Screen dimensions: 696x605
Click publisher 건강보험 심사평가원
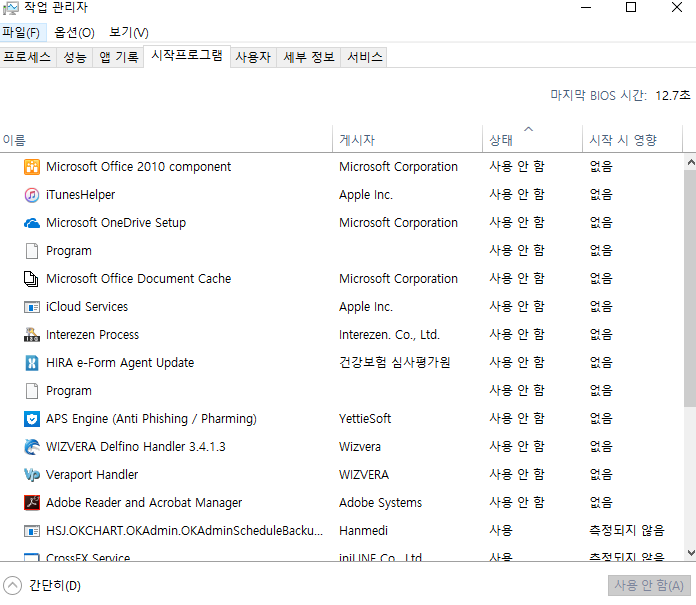[395, 363]
